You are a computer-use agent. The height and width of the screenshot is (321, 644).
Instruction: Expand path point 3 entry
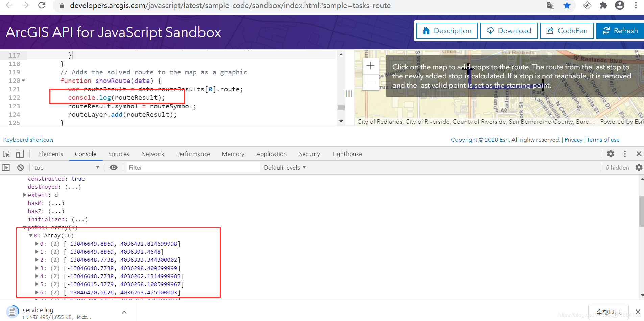click(x=37, y=268)
